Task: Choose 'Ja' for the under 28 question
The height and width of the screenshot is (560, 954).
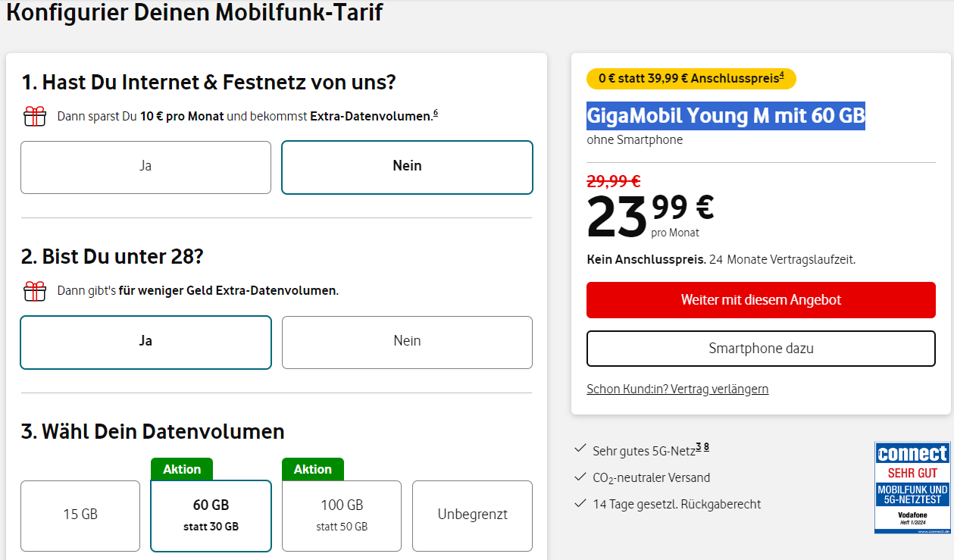Action: (145, 342)
